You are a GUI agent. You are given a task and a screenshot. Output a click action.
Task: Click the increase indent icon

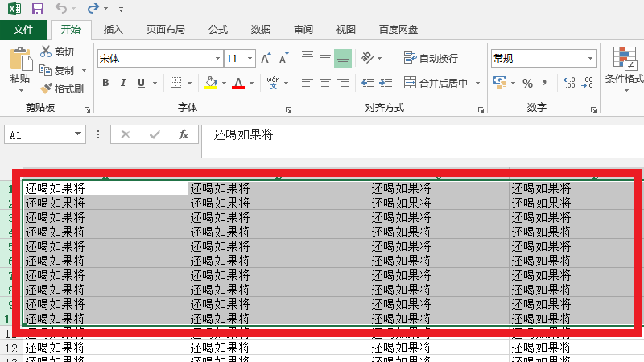click(x=386, y=83)
